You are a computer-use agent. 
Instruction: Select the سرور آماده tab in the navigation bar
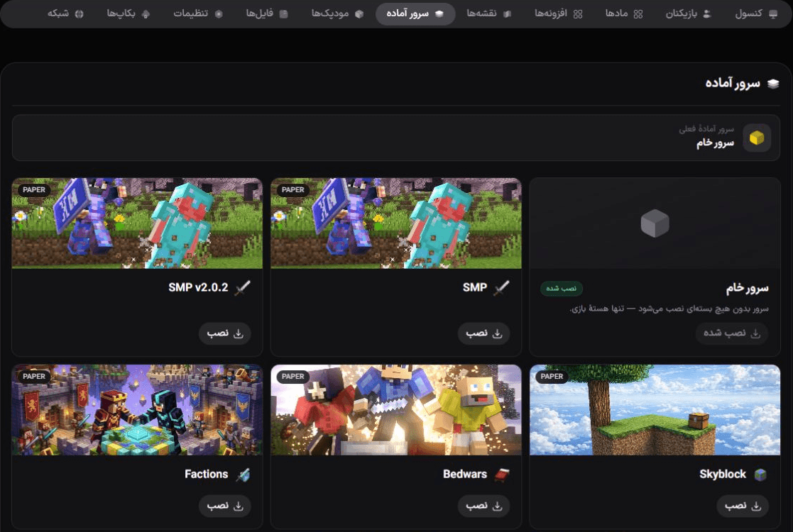(x=415, y=13)
